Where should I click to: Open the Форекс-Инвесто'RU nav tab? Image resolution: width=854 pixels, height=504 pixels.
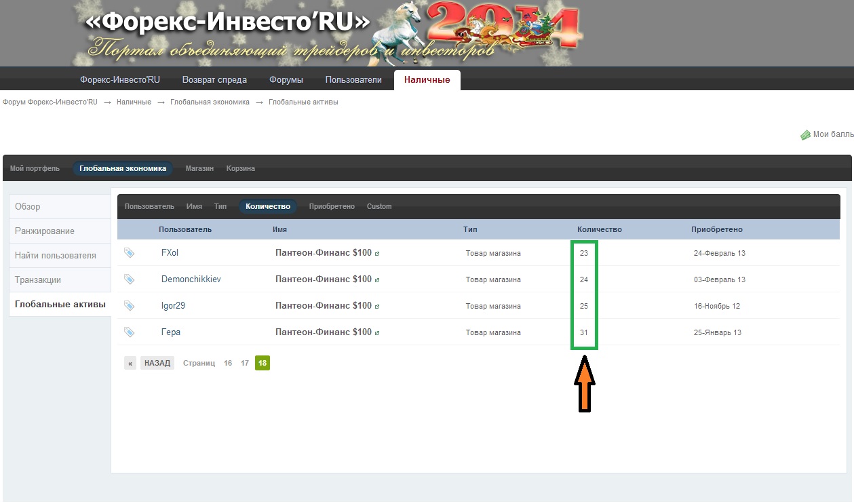[120, 79]
